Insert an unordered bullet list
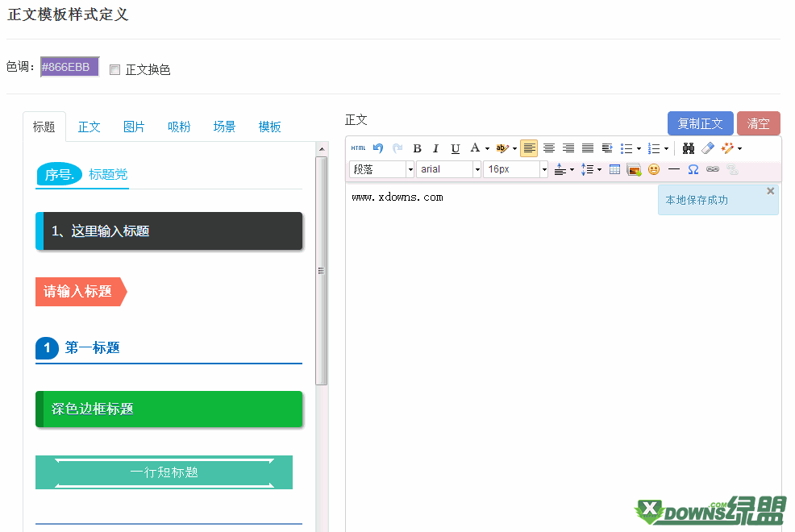Viewport: 795px width, 532px height. coord(626,148)
